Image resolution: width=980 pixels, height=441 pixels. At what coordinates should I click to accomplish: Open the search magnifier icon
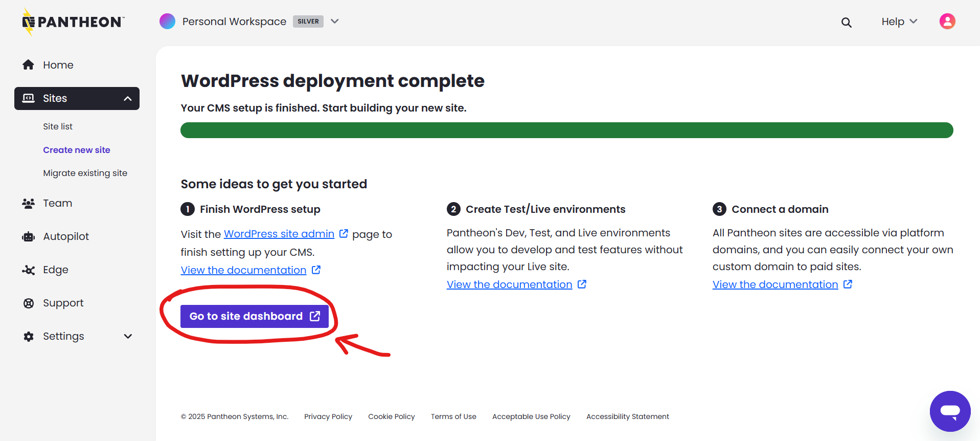(x=846, y=22)
